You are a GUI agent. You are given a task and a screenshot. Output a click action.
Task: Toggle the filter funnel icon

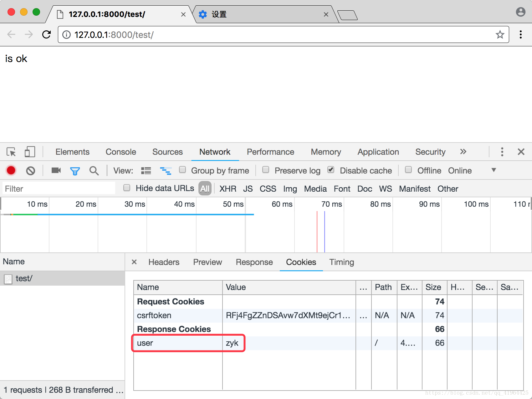coord(75,171)
